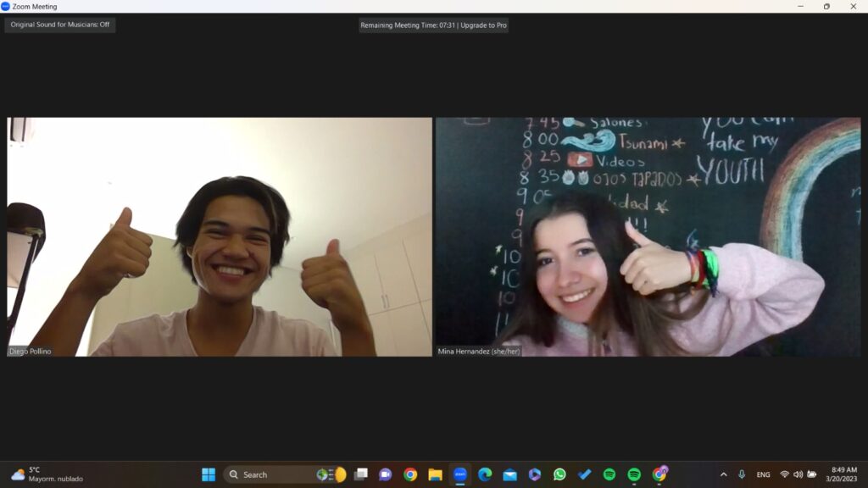Open the weather widget showing 5°C

point(47,474)
